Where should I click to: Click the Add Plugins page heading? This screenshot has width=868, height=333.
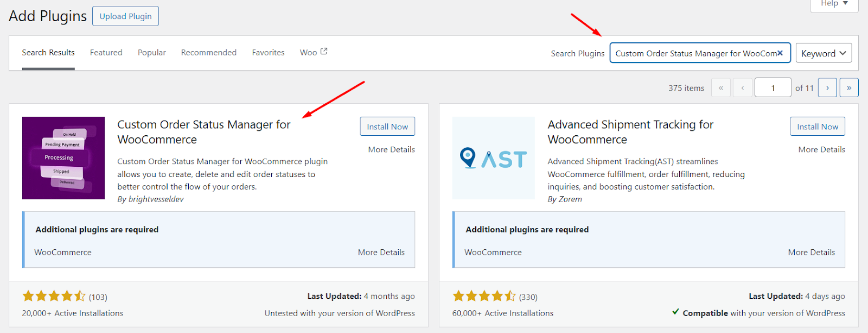coord(48,16)
